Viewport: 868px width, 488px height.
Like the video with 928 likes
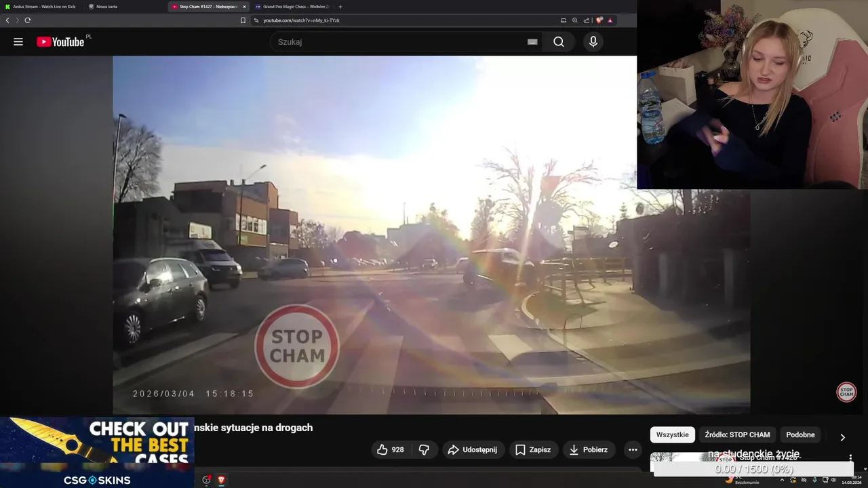(x=391, y=449)
